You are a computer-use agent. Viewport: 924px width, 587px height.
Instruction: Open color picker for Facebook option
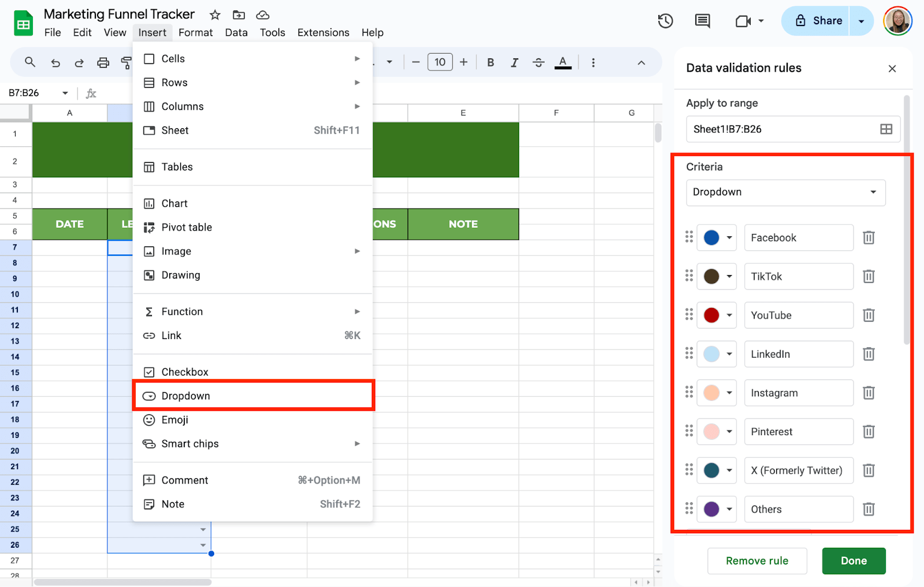coord(717,237)
